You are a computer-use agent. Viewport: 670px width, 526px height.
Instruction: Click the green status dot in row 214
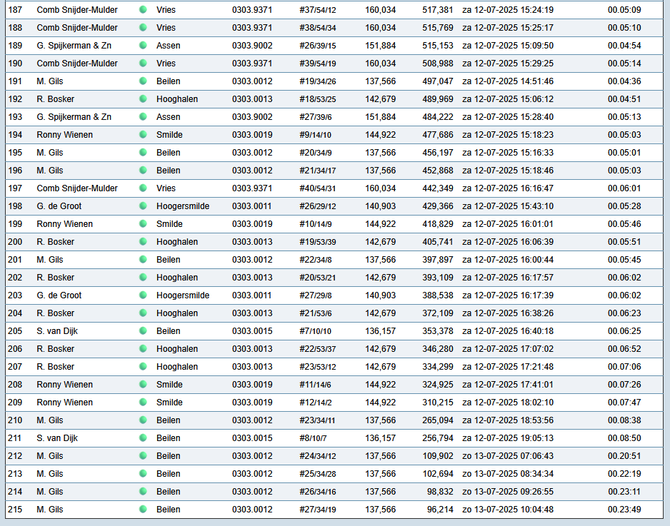pyautogui.click(x=143, y=491)
